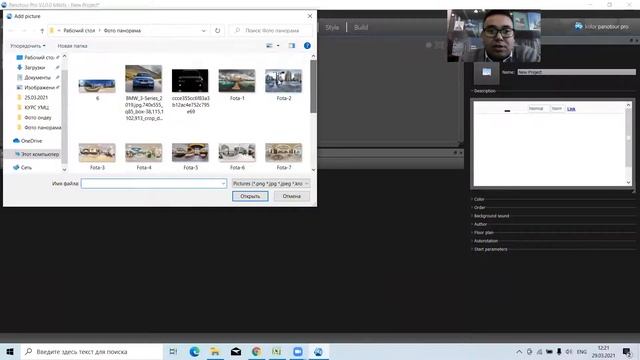Image resolution: width=640 pixels, height=360 pixels.
Task: Select Загрузки in navigation pane
Action: [x=35, y=67]
